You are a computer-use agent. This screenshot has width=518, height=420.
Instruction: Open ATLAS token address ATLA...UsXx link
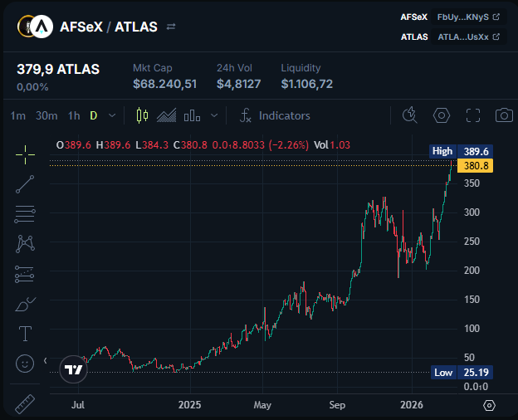click(x=468, y=37)
